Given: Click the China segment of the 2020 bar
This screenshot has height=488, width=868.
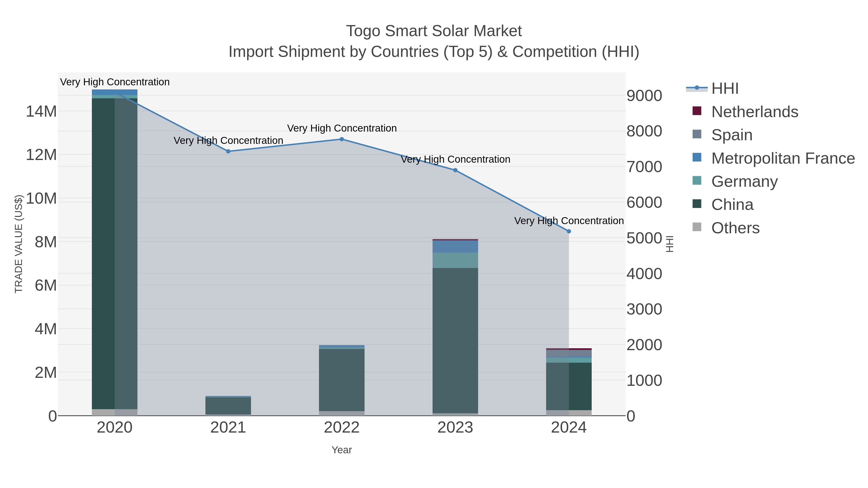Looking at the screenshot, I should 115,254.
